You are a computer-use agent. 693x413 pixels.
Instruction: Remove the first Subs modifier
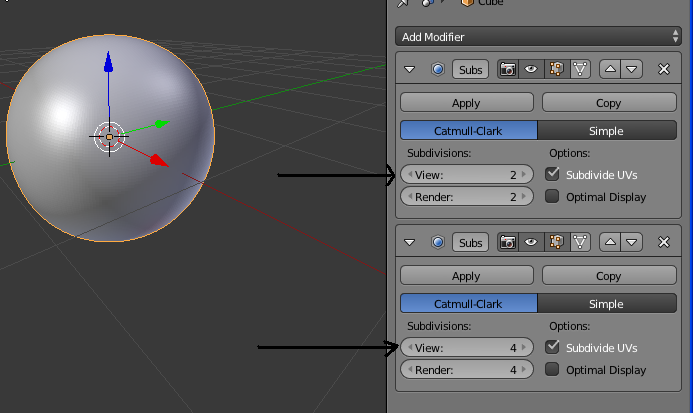point(664,69)
